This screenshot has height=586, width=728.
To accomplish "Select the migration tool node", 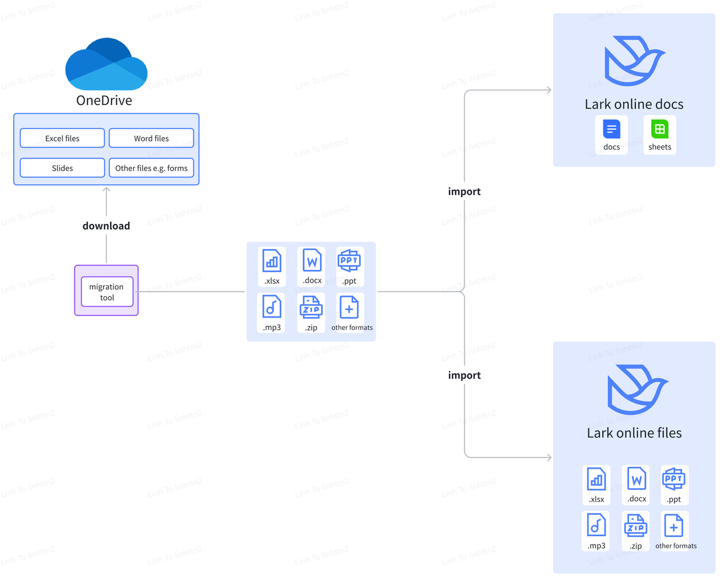I will [107, 292].
